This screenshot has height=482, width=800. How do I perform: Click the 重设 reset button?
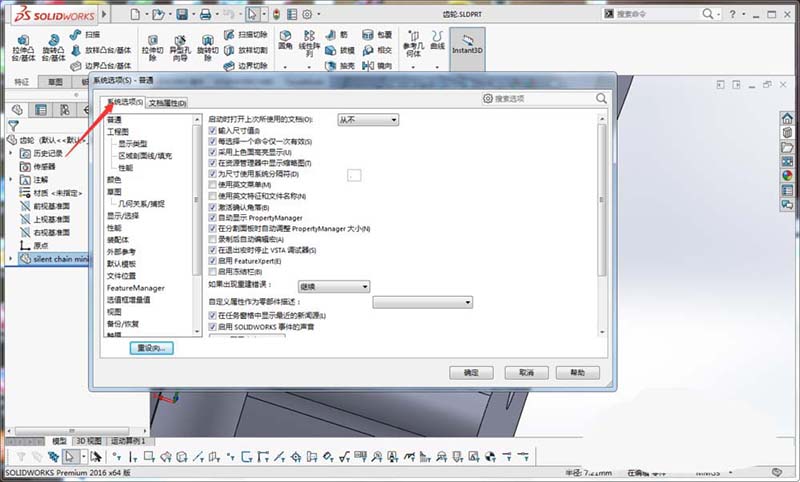click(152, 348)
